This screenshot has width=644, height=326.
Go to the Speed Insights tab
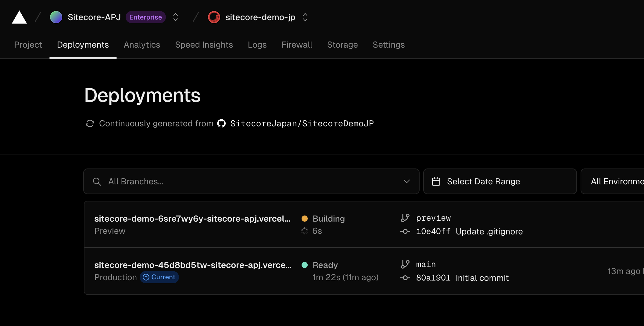[x=204, y=45]
